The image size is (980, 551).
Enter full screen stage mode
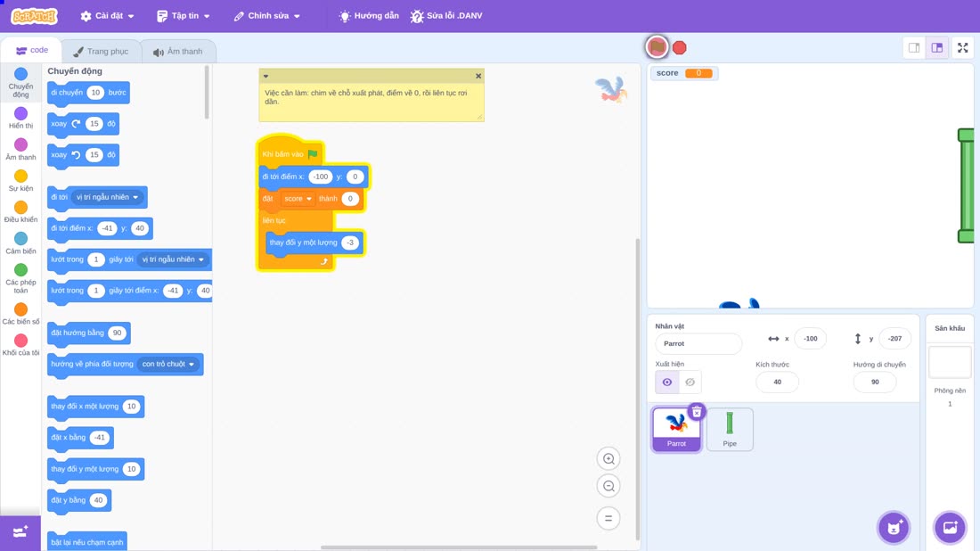(x=962, y=47)
